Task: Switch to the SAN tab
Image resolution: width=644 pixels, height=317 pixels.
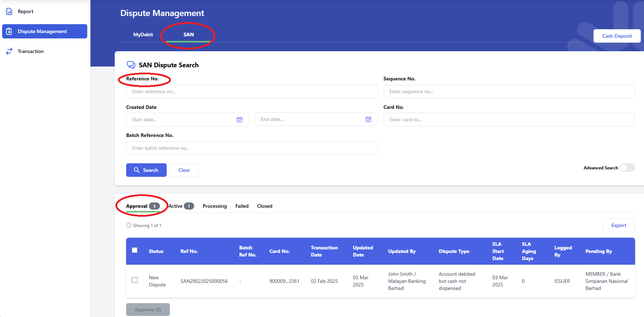Action: pos(188,35)
